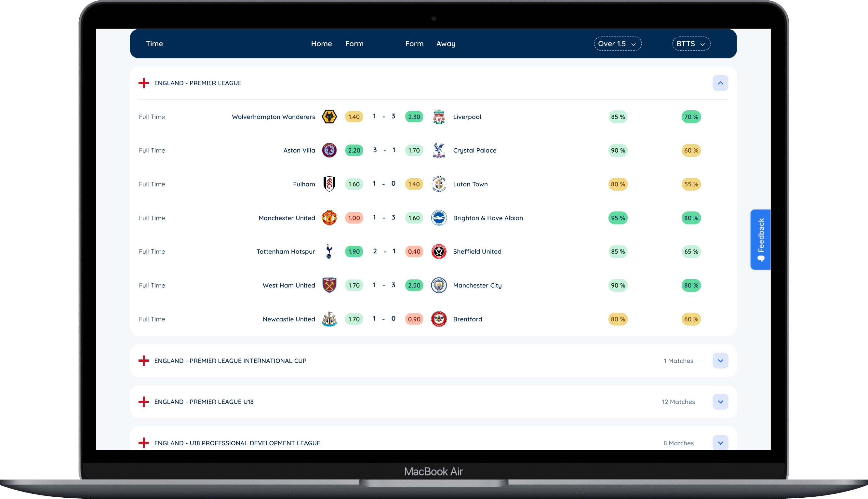868x499 pixels.
Task: Click the Newcastle United club crest
Action: (329, 319)
